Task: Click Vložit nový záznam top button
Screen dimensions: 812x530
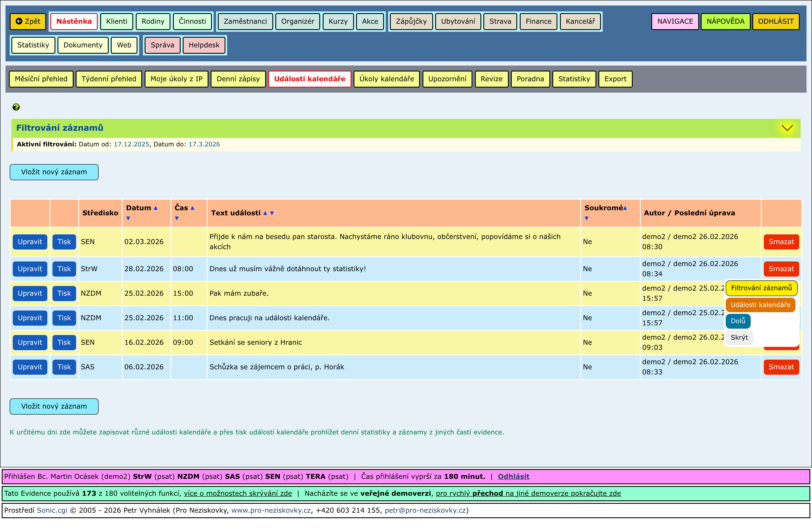Action: pos(54,172)
